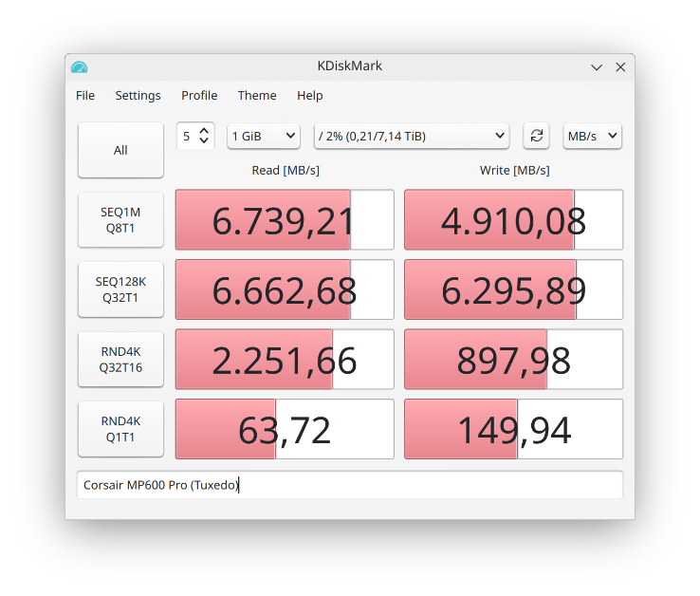Open the MB/s unit dropdown
The image size is (700, 596).
[x=593, y=136]
